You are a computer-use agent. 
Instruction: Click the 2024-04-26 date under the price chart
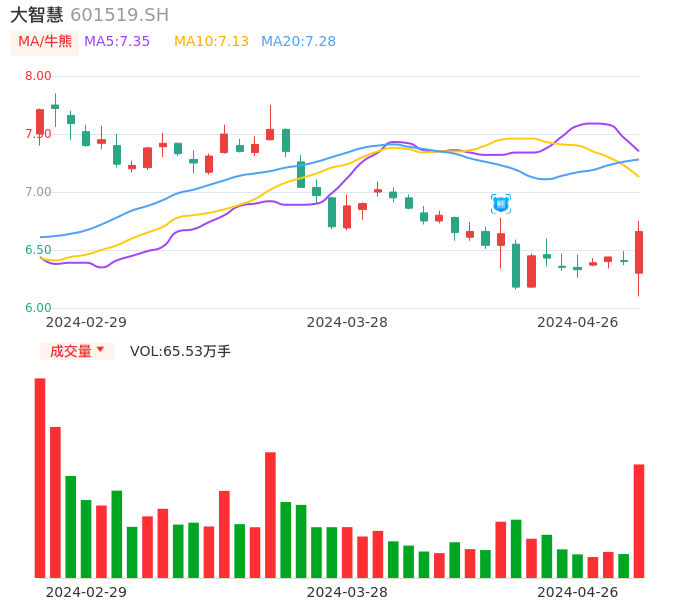[578, 322]
